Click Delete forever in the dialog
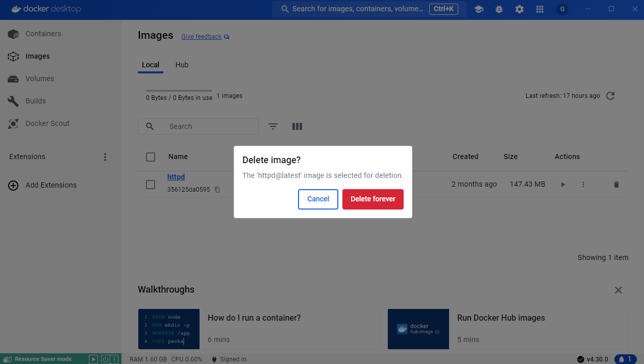The height and width of the screenshot is (364, 644). (373, 199)
